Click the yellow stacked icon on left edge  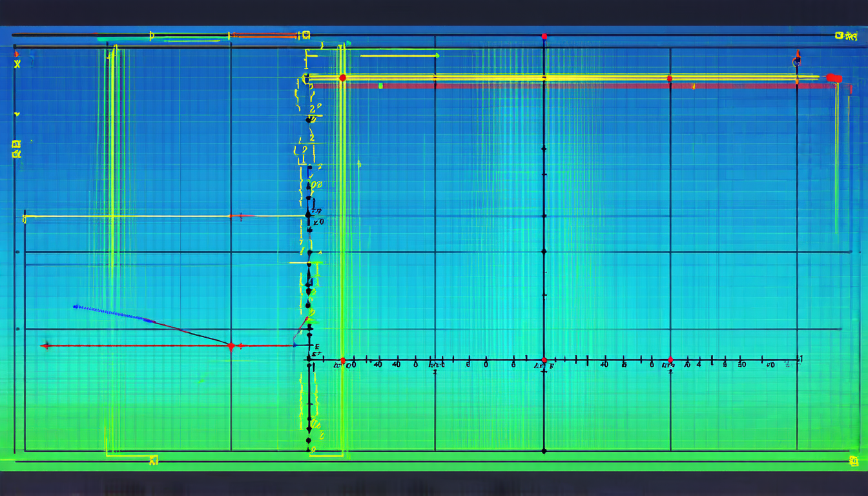17,149
